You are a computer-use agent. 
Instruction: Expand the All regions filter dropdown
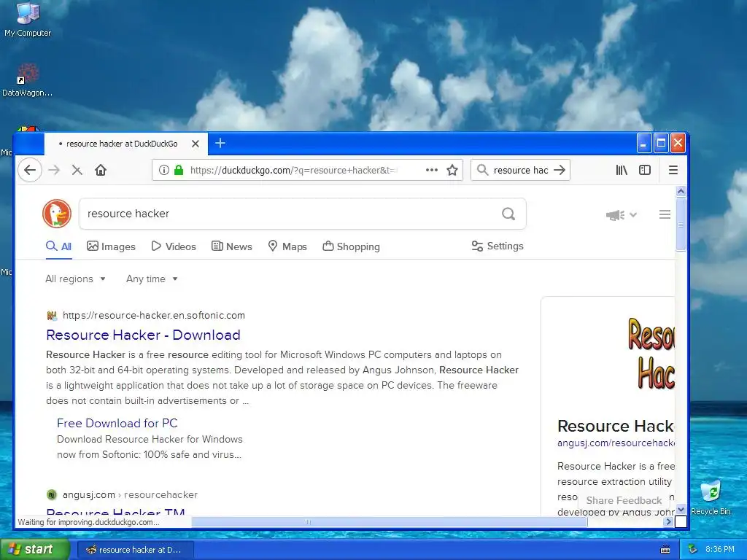point(75,279)
